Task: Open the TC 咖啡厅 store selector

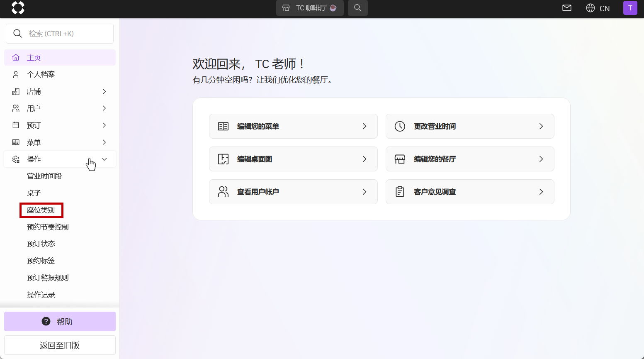Action: 310,8
